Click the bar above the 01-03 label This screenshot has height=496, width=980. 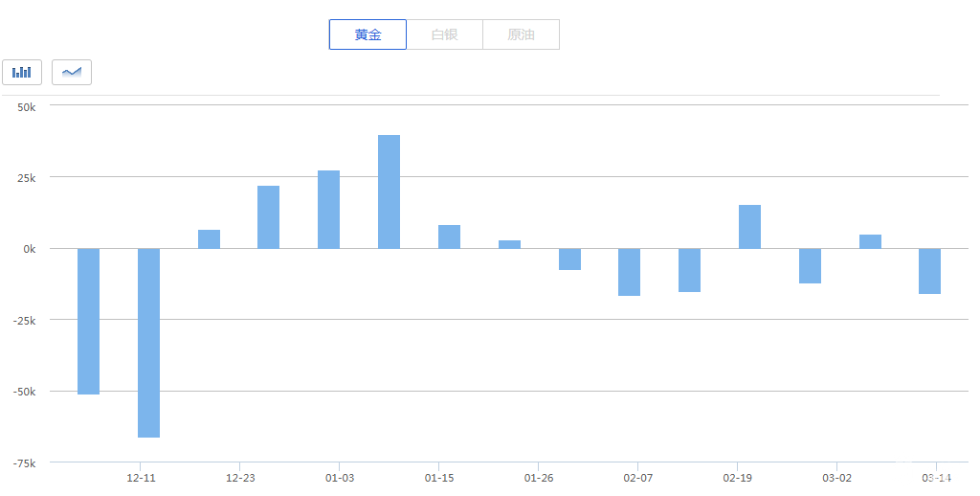328,210
